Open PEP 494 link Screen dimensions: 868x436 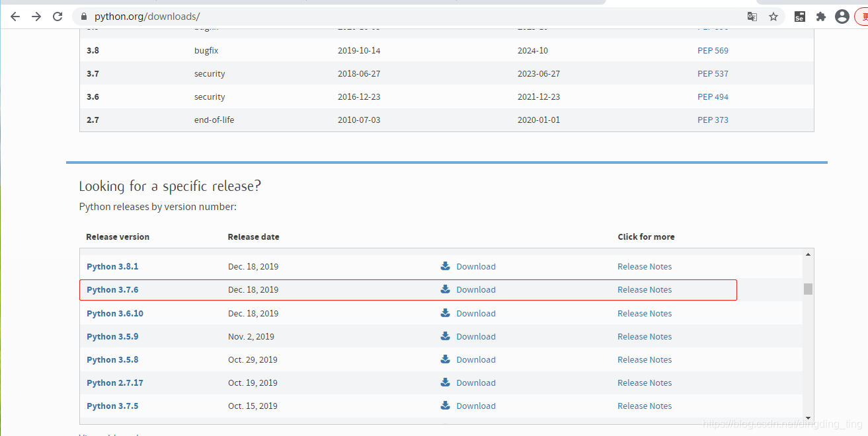click(713, 96)
